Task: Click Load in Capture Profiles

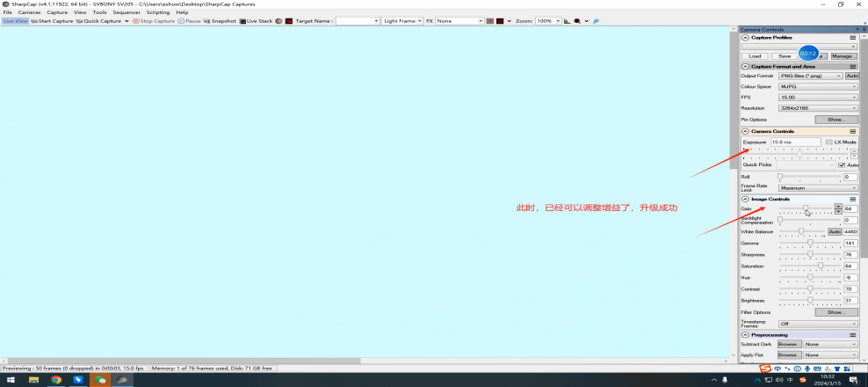Action: coord(755,55)
